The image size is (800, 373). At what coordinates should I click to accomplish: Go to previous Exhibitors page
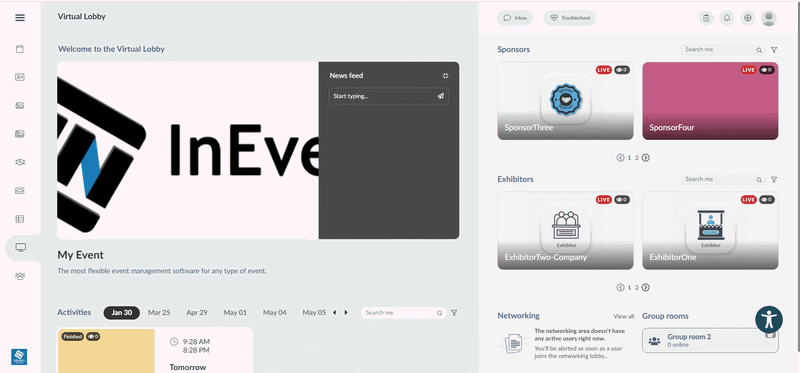(620, 287)
